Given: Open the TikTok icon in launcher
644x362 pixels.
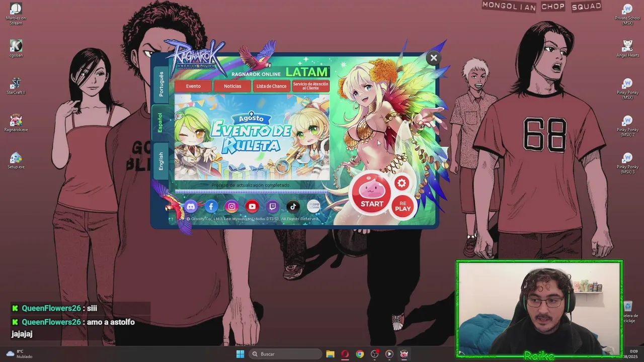Looking at the screenshot, I should [x=293, y=206].
